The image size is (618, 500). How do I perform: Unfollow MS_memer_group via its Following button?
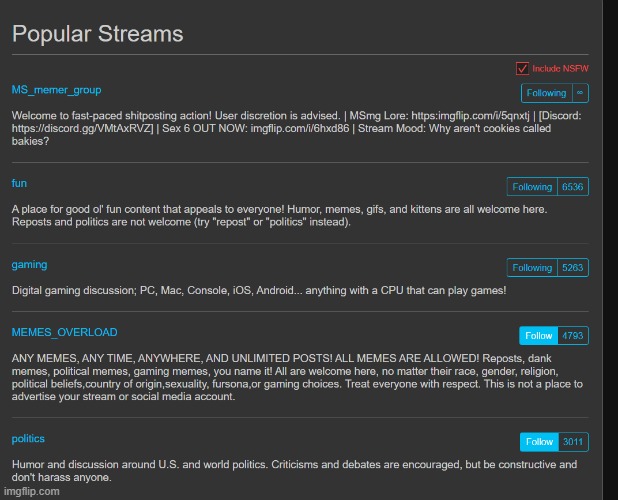pyautogui.click(x=546, y=93)
